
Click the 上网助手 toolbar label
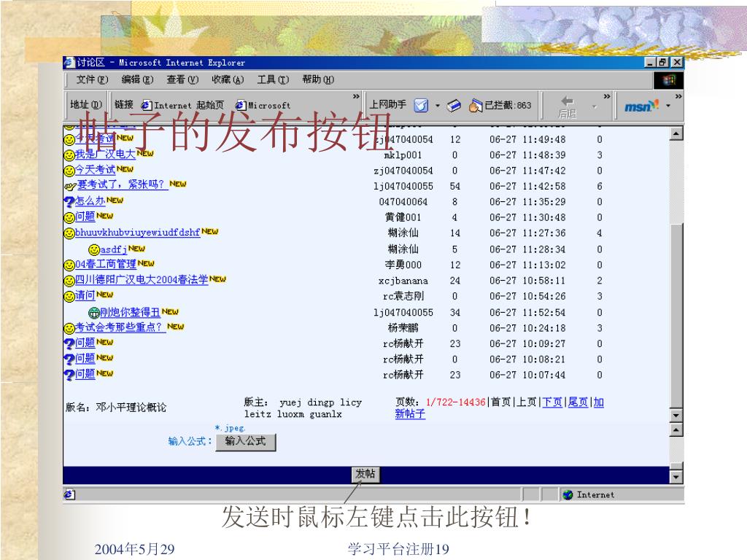coord(388,105)
